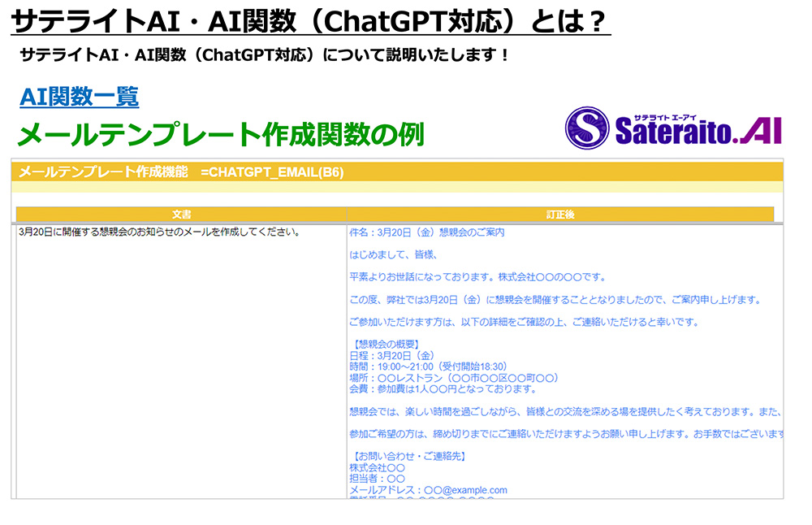The image size is (812, 525).
Task: Click the green heading メールテンプレート作成関数の例
Action: point(221,135)
